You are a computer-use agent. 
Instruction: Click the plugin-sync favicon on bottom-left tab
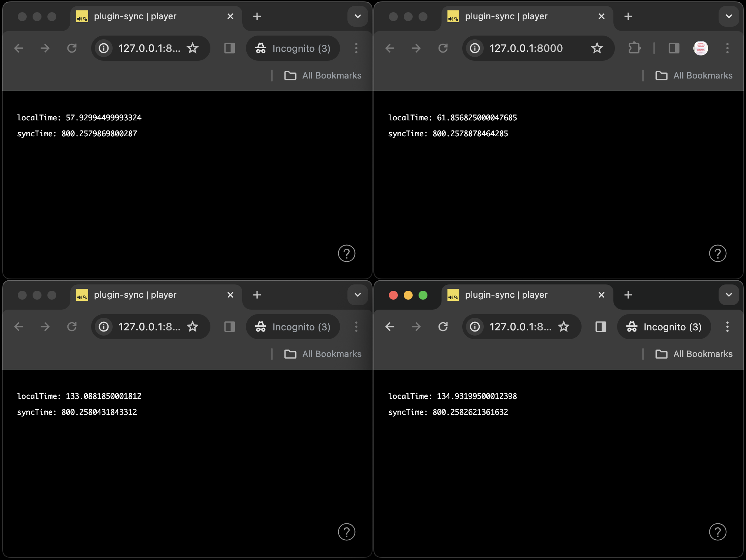(x=81, y=295)
